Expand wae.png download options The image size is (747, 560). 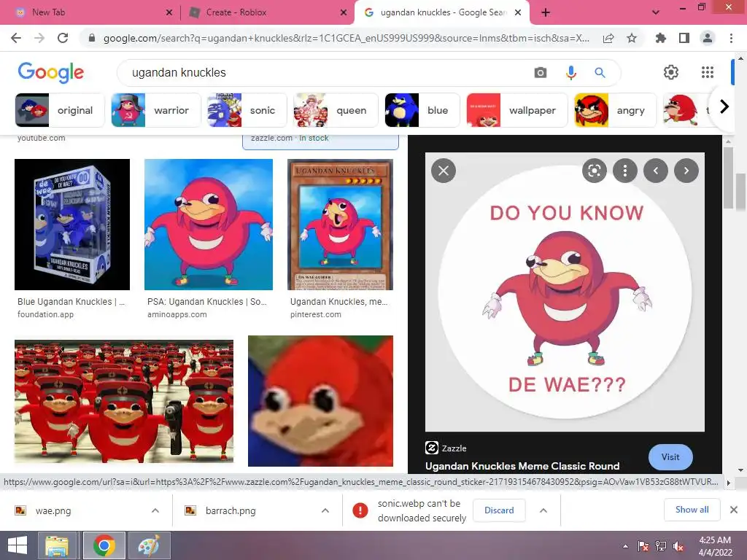(x=155, y=510)
